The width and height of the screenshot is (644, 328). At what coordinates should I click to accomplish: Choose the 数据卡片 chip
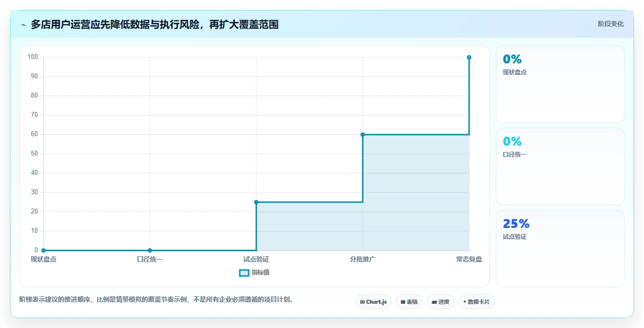[477, 302]
